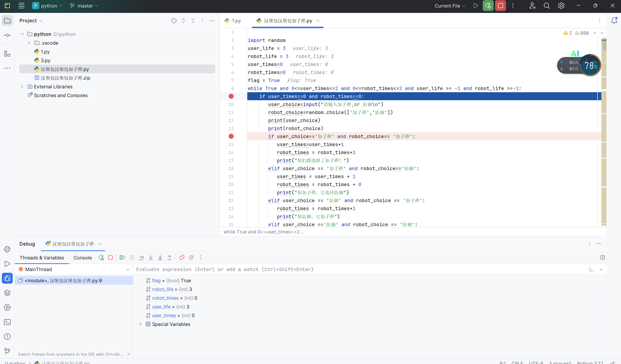Dismiss the Switch frames hint
621x364 pixels.
pyautogui.click(x=128, y=354)
